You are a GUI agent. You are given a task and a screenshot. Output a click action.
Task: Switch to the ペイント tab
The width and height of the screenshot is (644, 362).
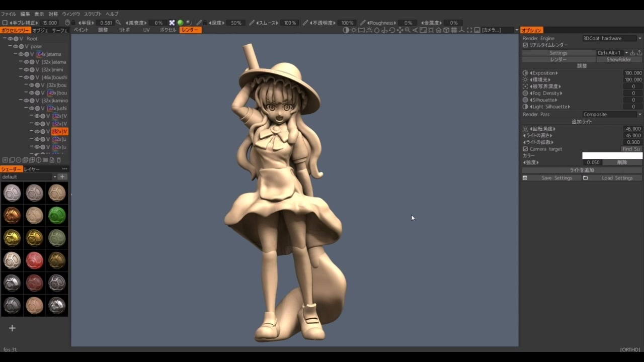81,30
